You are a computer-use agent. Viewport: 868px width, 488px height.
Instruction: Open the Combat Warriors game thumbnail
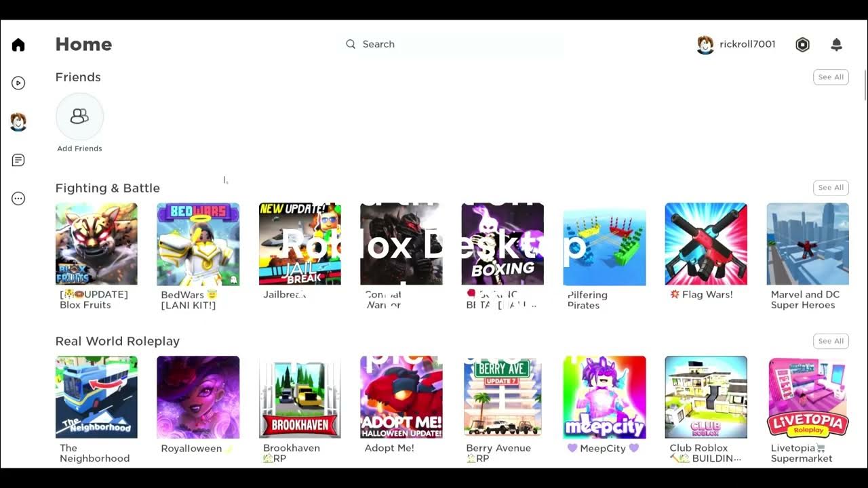point(401,244)
